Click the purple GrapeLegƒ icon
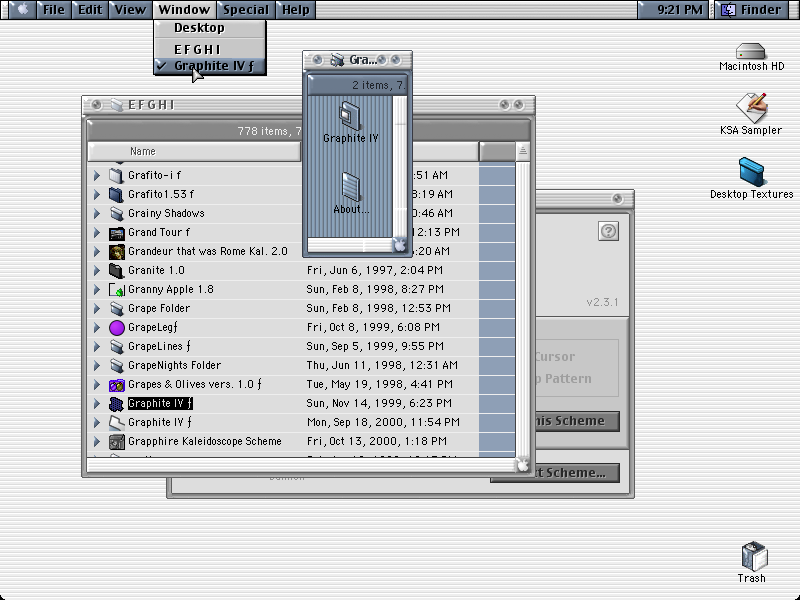The height and width of the screenshot is (600, 800). coord(116,328)
